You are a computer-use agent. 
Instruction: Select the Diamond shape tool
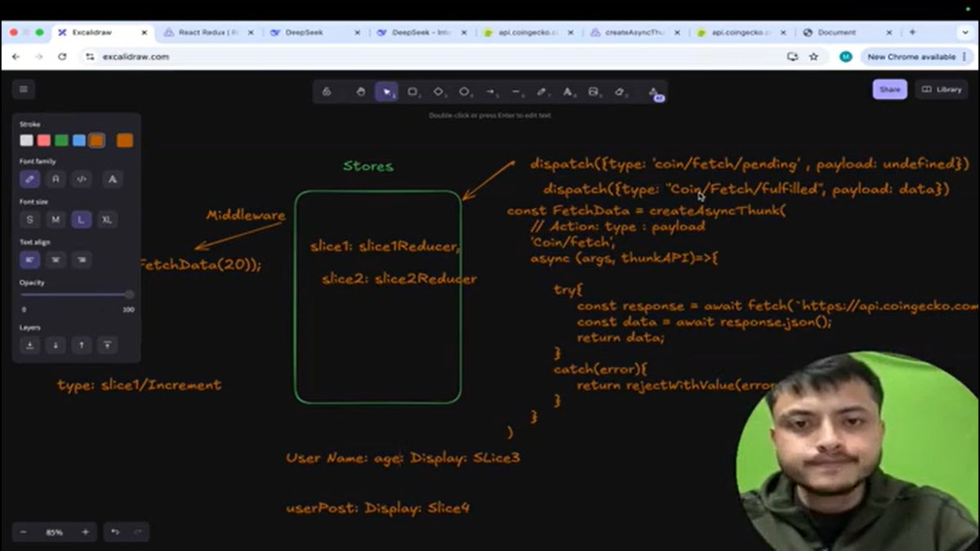tap(439, 91)
